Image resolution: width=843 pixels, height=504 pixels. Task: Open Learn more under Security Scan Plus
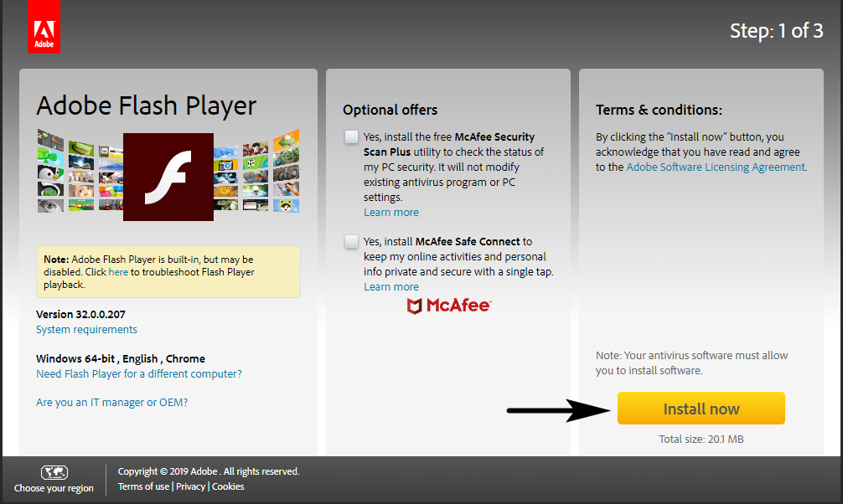pos(390,213)
